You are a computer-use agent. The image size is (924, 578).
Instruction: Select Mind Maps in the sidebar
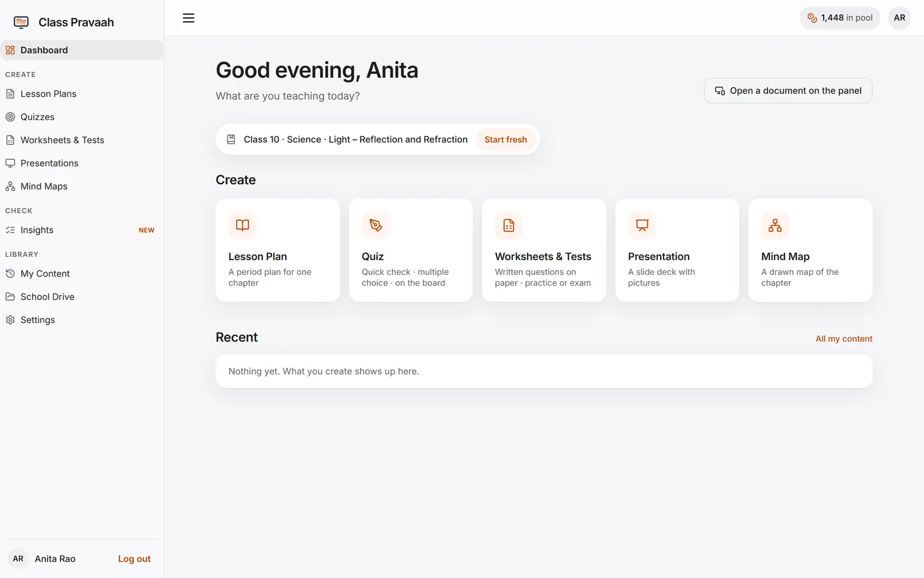[82, 186]
